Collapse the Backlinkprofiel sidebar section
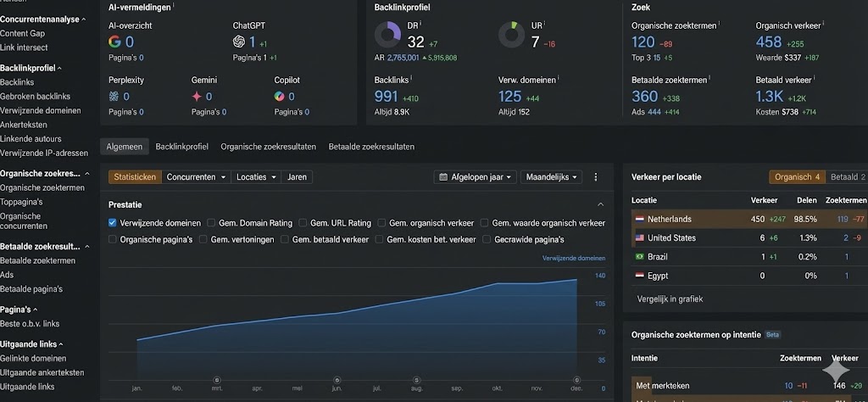This screenshot has width=868, height=402. tap(59, 68)
